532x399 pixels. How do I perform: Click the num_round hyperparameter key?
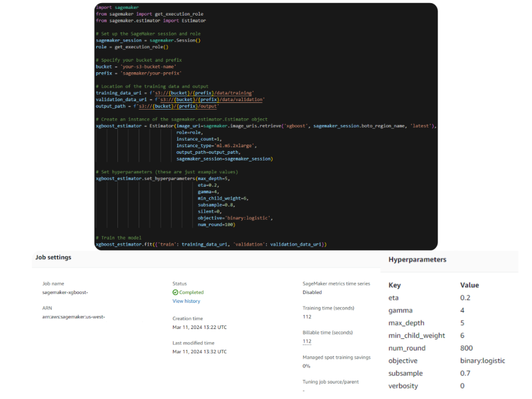(x=407, y=348)
